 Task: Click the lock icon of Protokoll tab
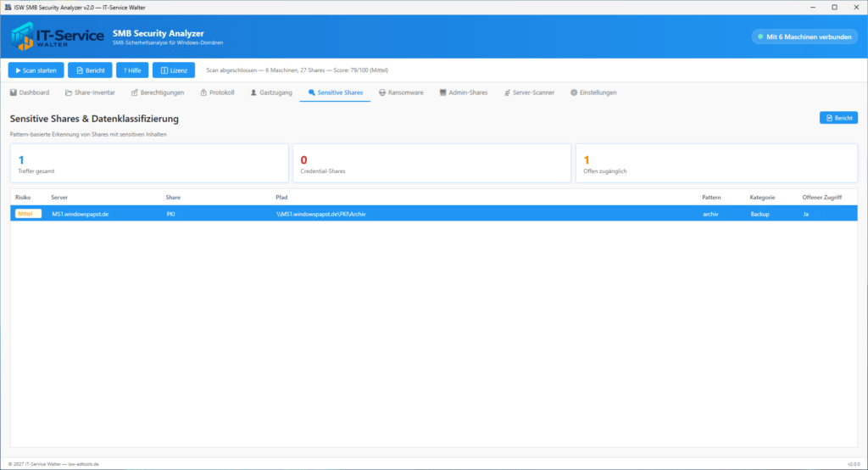[x=203, y=92]
